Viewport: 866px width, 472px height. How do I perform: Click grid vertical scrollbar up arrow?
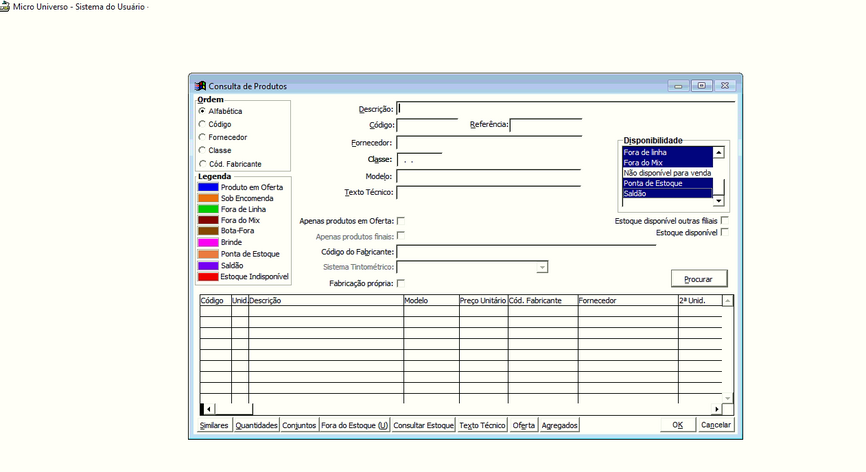[x=727, y=301]
